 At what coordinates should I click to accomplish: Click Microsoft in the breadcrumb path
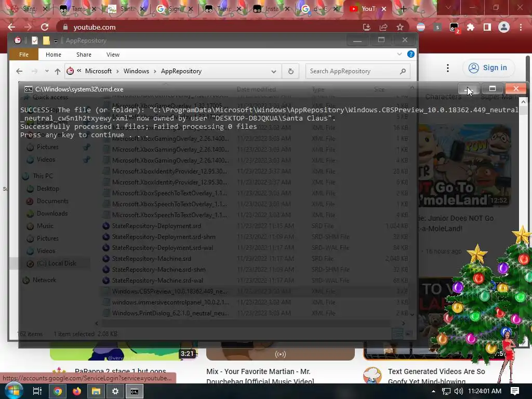pos(98,71)
